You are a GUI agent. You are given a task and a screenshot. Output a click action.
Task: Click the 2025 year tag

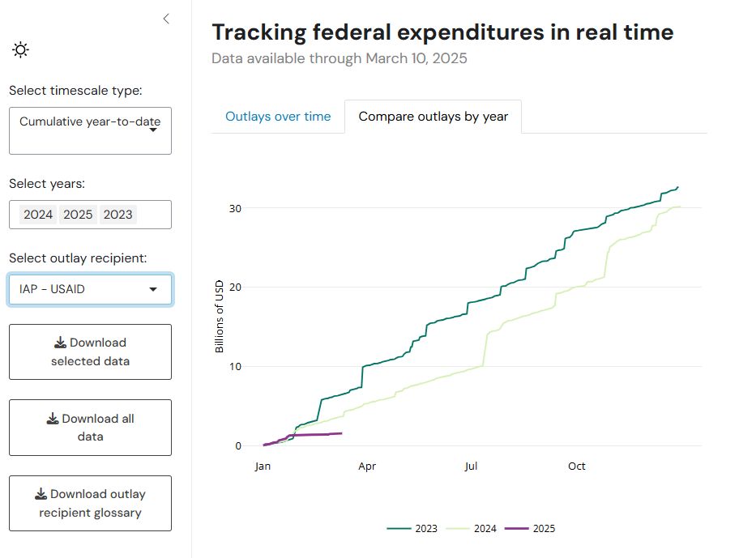coord(78,215)
